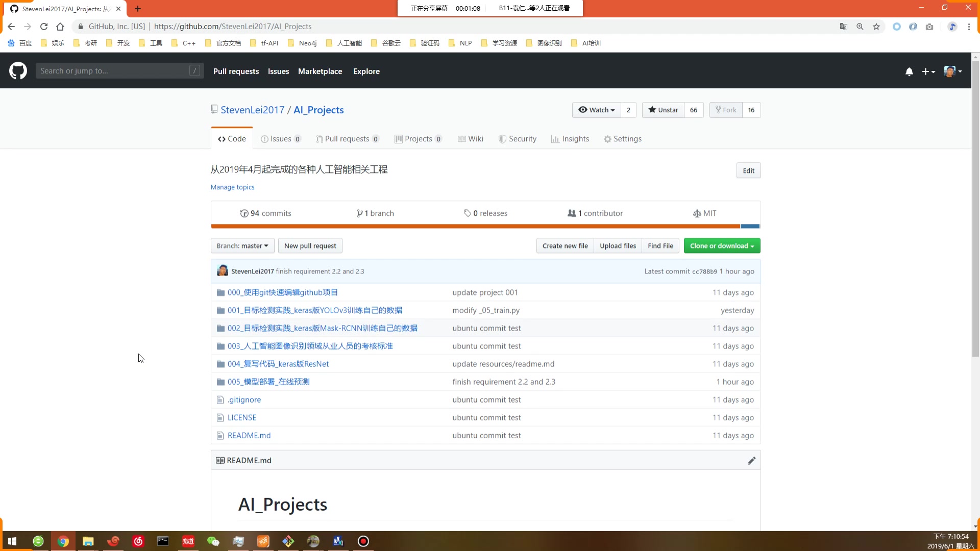Open WeChat from the taskbar
This screenshot has width=980, height=551.
pyautogui.click(x=213, y=541)
